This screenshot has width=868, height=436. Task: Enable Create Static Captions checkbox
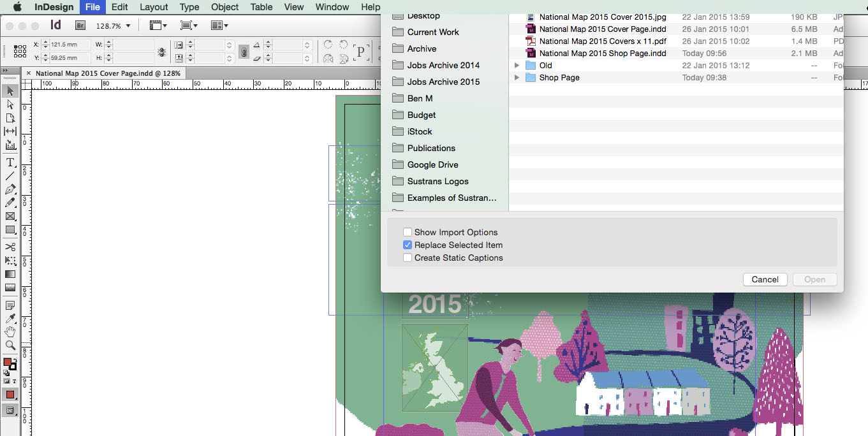pyautogui.click(x=408, y=258)
